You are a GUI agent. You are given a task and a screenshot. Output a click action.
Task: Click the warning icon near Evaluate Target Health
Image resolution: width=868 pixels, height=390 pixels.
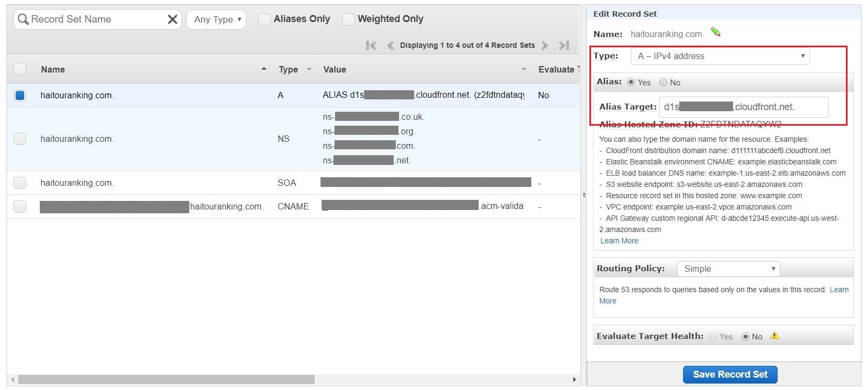click(x=774, y=336)
